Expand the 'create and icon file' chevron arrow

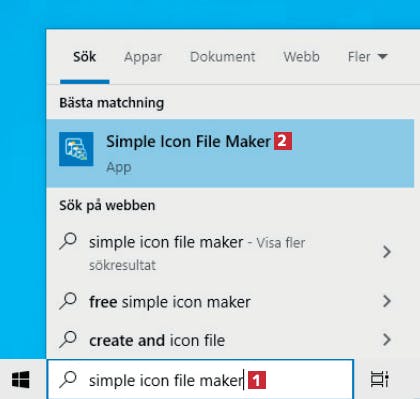pyautogui.click(x=387, y=340)
